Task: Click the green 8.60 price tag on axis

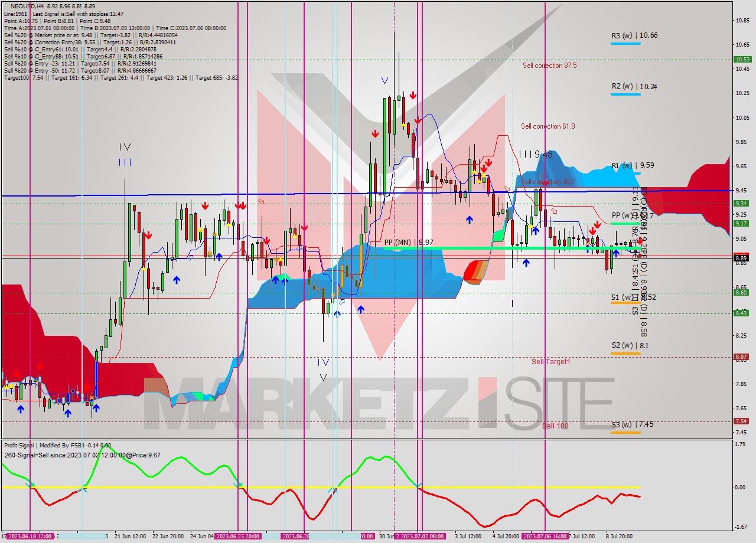Action: pyautogui.click(x=742, y=292)
